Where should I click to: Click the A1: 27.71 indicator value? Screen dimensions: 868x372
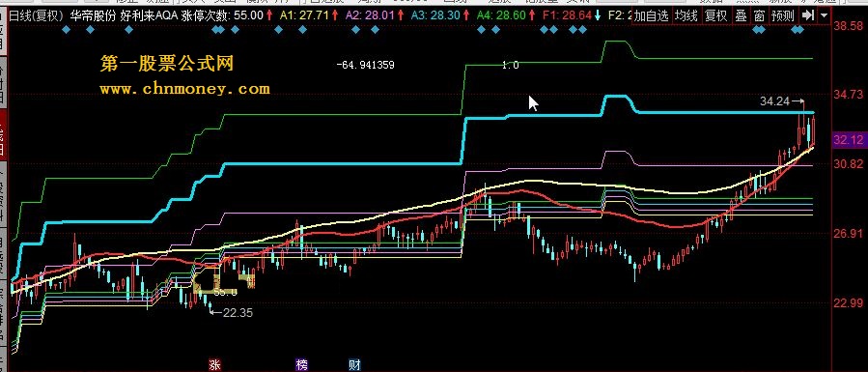click(304, 15)
